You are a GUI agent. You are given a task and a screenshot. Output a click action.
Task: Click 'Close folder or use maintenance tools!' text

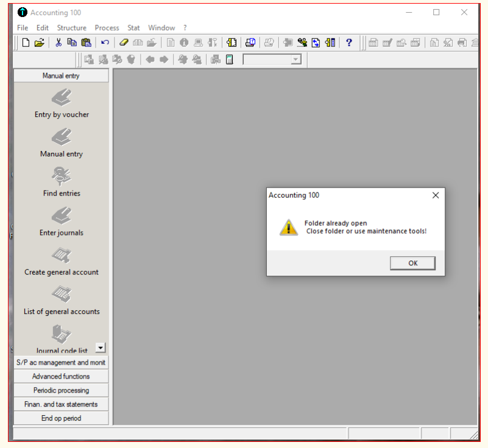tap(366, 231)
